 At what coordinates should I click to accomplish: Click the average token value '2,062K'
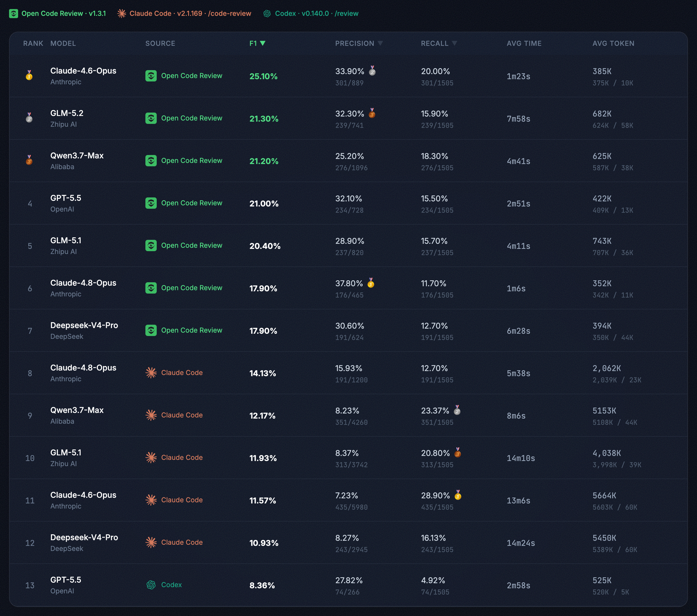[607, 369]
